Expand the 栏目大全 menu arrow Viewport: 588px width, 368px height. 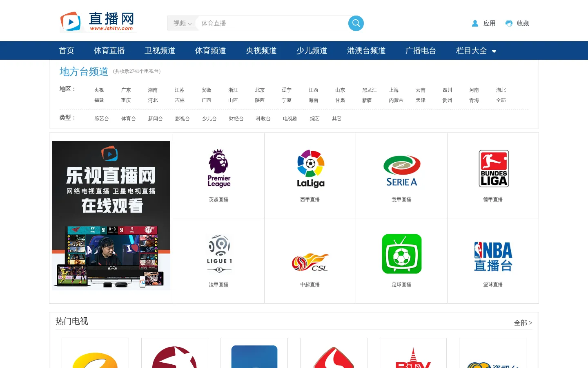pyautogui.click(x=494, y=52)
